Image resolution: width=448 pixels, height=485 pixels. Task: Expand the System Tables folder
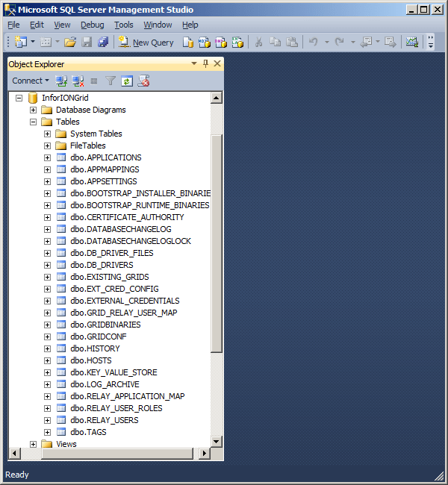[x=47, y=134]
